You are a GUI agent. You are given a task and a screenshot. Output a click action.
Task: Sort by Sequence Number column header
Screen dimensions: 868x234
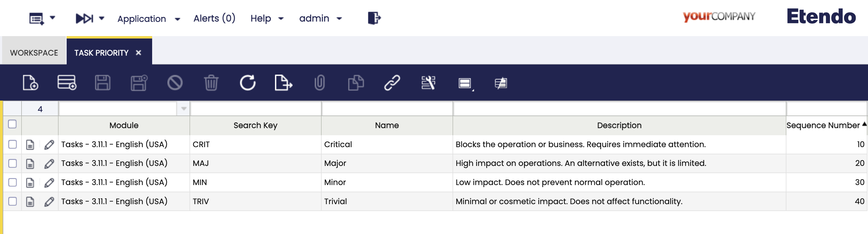[x=823, y=126]
